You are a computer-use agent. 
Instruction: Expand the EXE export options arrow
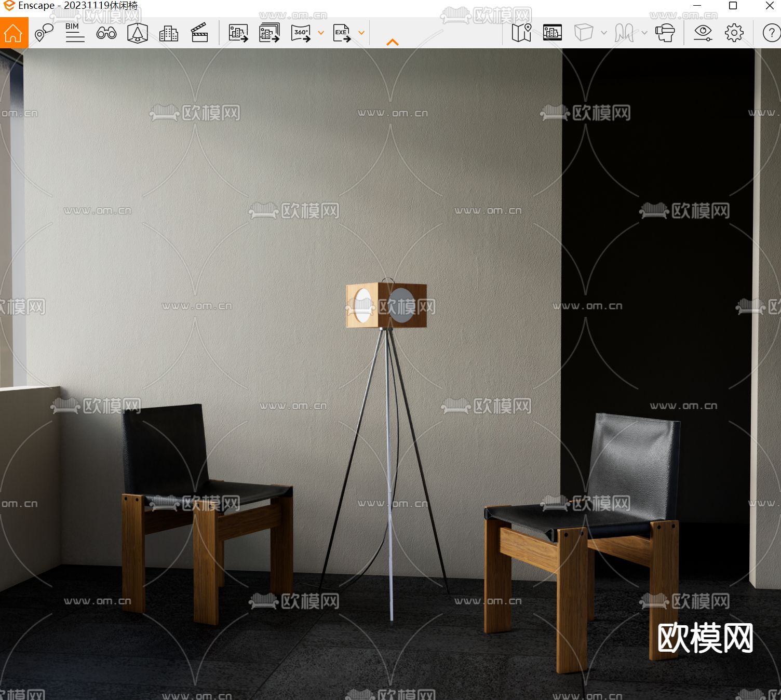click(x=361, y=33)
